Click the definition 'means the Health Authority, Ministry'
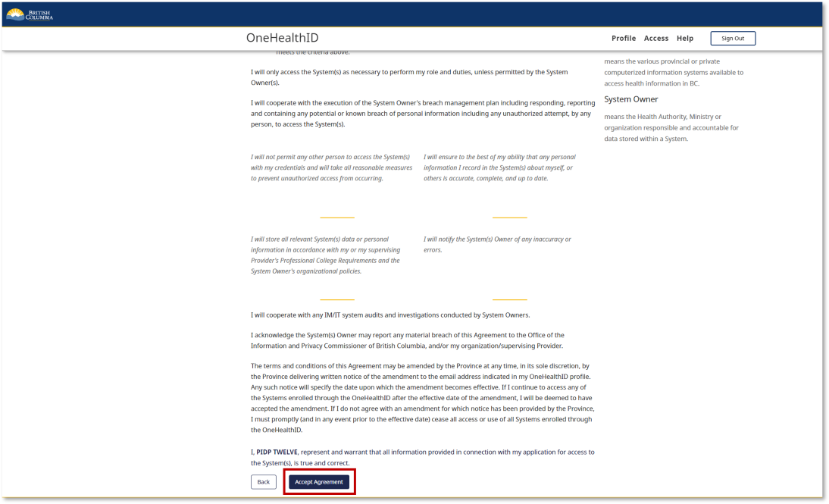Image resolution: width=829 pixels, height=504 pixels. [x=671, y=128]
